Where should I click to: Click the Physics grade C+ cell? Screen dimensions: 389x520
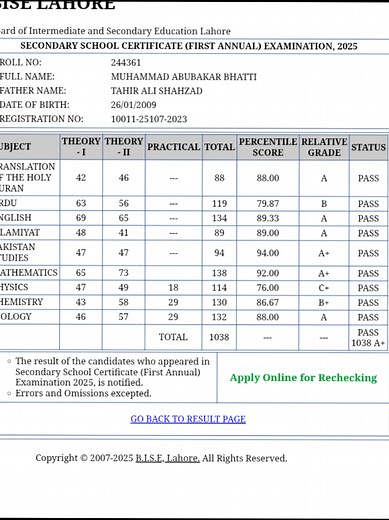pyautogui.click(x=324, y=288)
